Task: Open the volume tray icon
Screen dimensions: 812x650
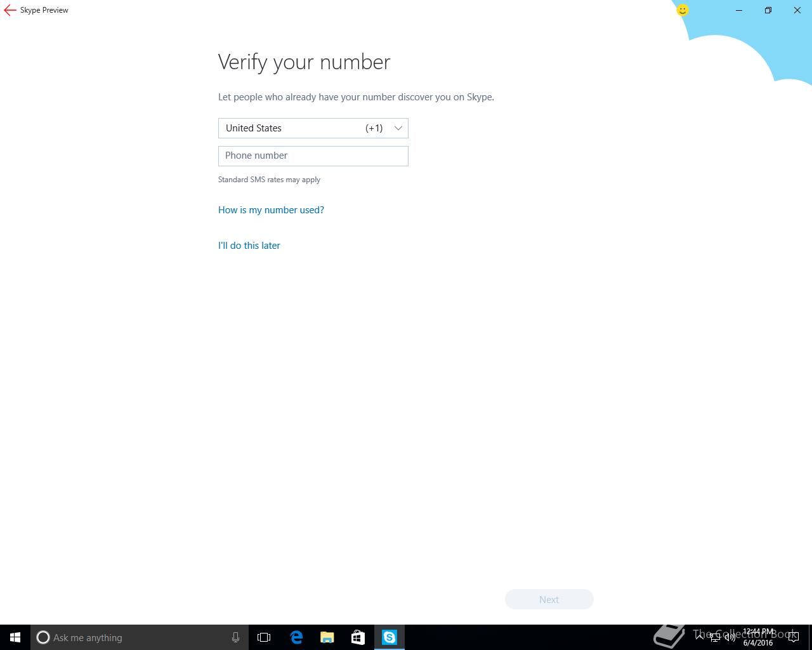Action: pyautogui.click(x=730, y=637)
